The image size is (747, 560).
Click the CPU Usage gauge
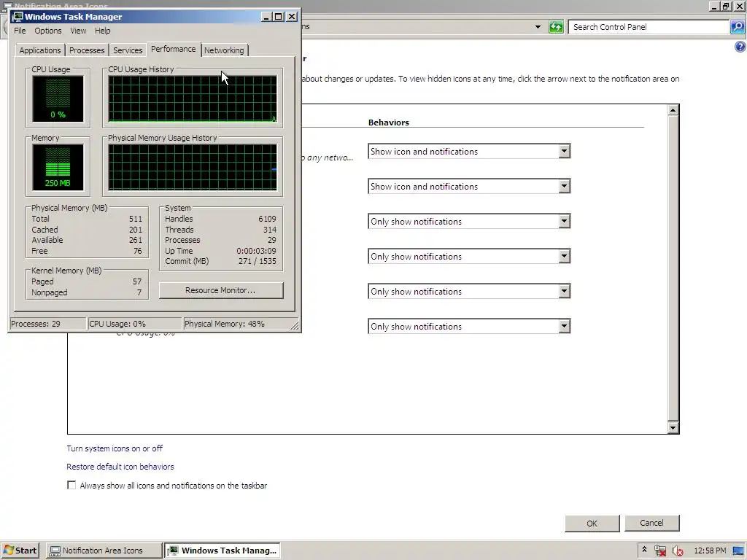(58, 99)
